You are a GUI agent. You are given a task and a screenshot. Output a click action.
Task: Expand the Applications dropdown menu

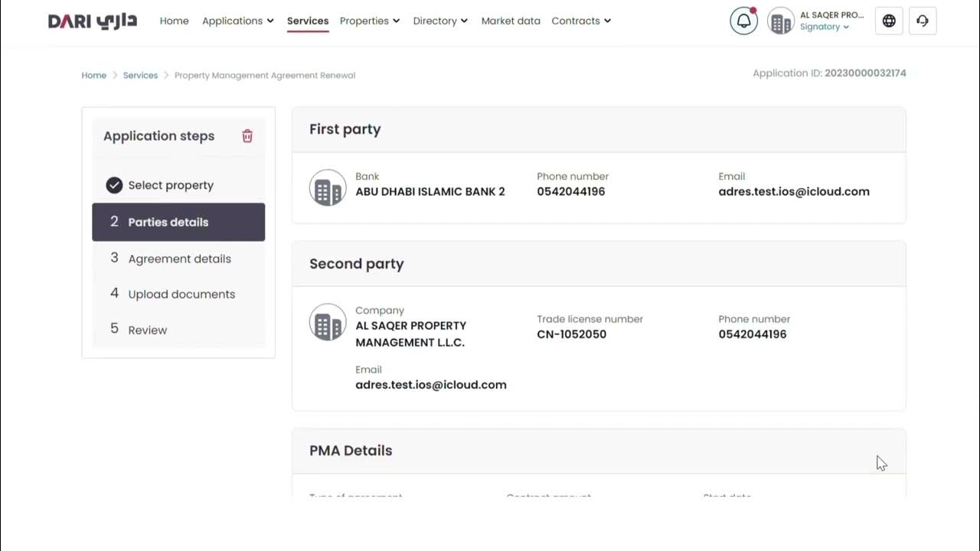tap(237, 21)
